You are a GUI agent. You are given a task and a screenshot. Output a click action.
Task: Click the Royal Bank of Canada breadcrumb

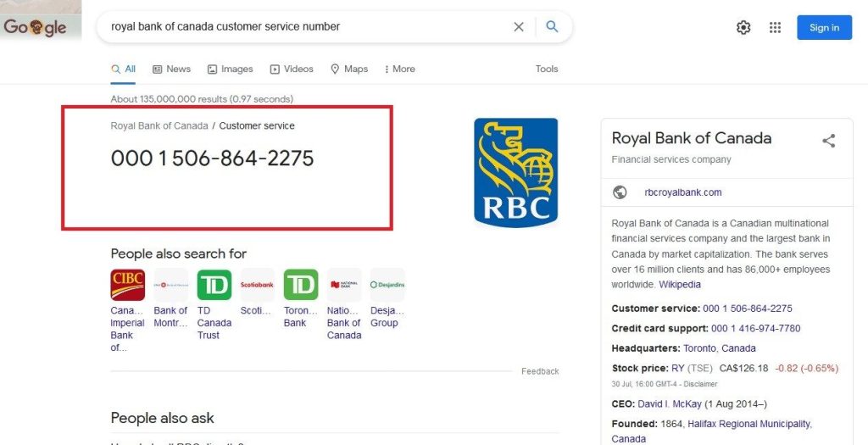coord(159,125)
